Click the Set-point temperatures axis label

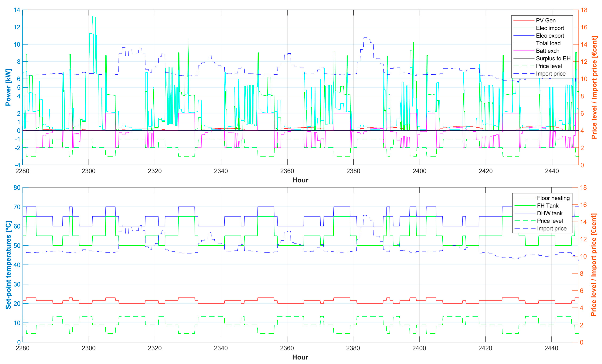[x=8, y=265]
